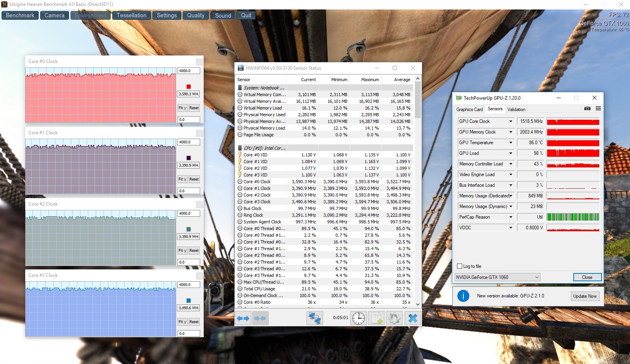630x364 pixels.
Task: Pick the teal Core #2 Clock color swatch
Action: tap(188, 229)
